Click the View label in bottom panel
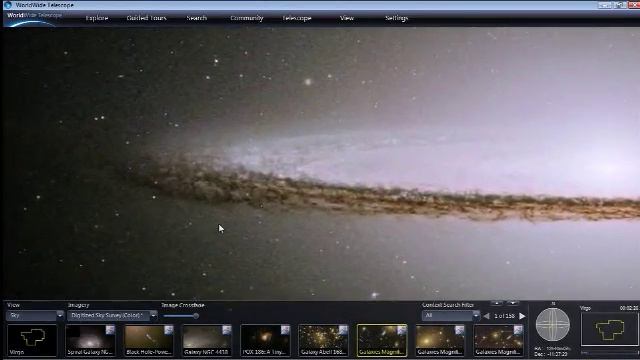Viewport: 640px width, 360px height. (13, 305)
